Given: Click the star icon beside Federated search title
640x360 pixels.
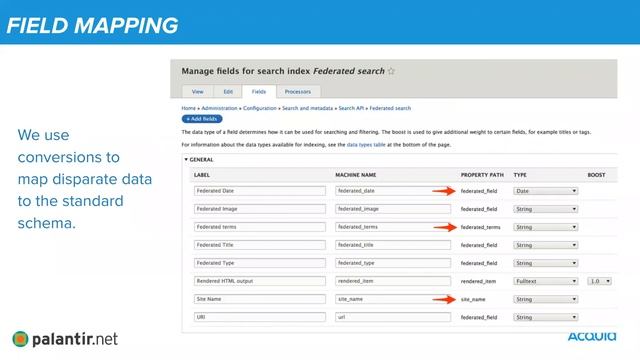Looking at the screenshot, I should pos(391,71).
